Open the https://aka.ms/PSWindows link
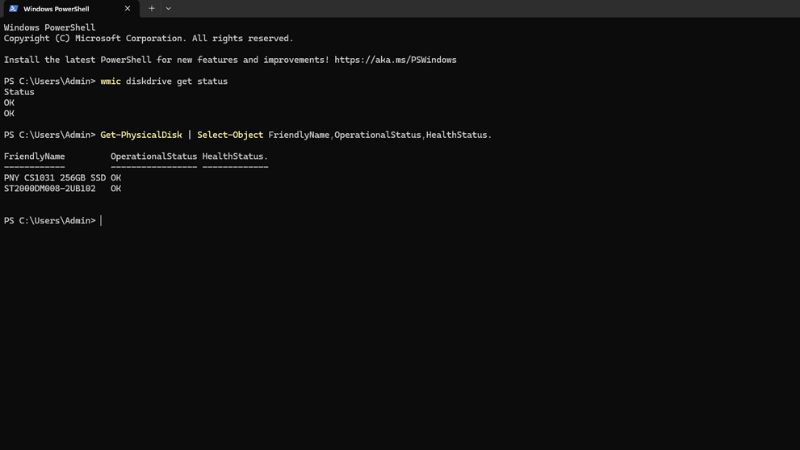The image size is (800, 450). (395, 60)
